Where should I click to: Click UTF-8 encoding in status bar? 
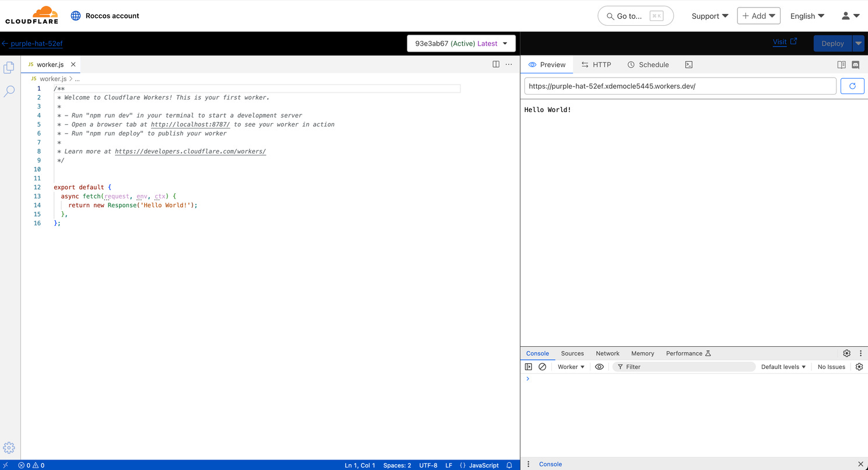[x=428, y=465]
